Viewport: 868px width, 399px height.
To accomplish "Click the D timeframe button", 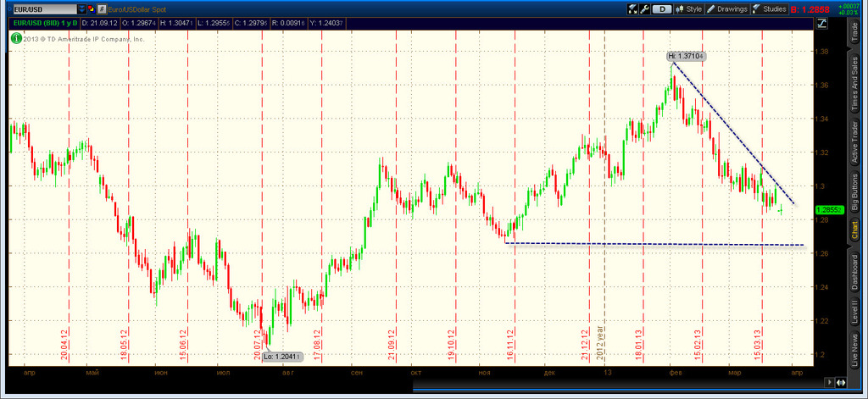I will point(661,9).
